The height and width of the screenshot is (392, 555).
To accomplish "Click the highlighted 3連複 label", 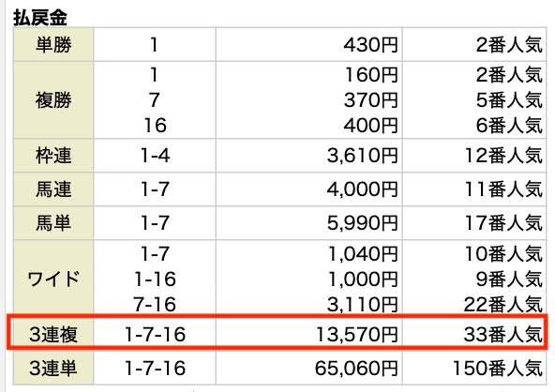I will pyautogui.click(x=53, y=334).
